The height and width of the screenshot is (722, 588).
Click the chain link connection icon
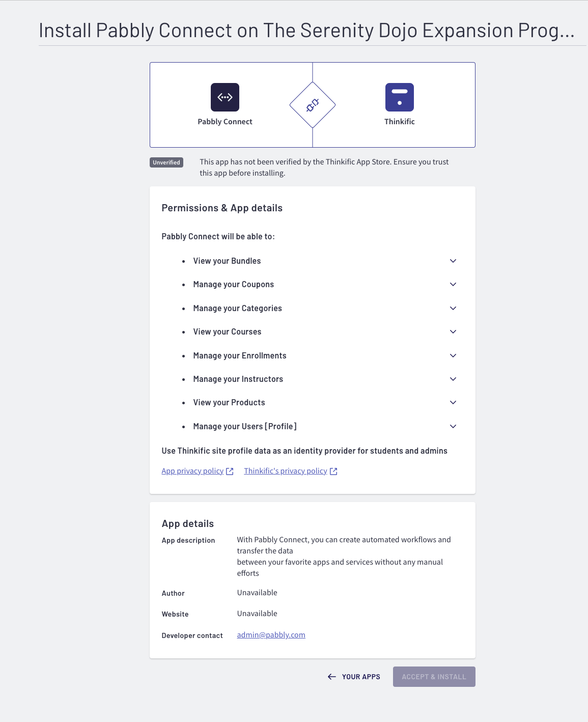click(313, 105)
